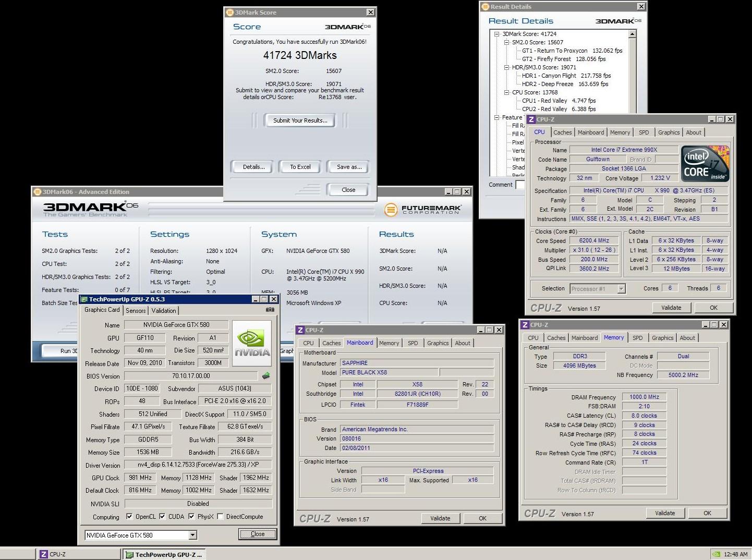Click the 3DMark Score window title icon
752x560 pixels.
point(229,13)
